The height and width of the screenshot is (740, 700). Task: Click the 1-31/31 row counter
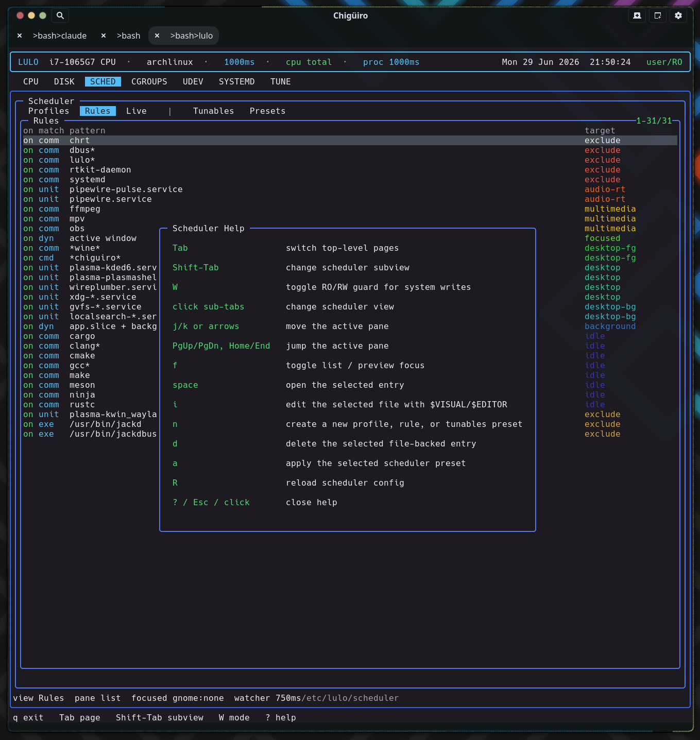pyautogui.click(x=654, y=121)
